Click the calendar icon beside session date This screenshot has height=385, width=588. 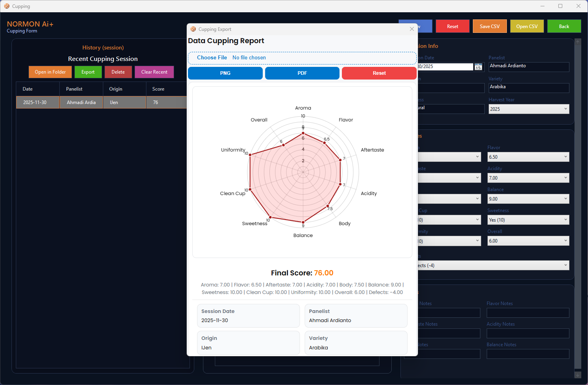[x=478, y=67]
